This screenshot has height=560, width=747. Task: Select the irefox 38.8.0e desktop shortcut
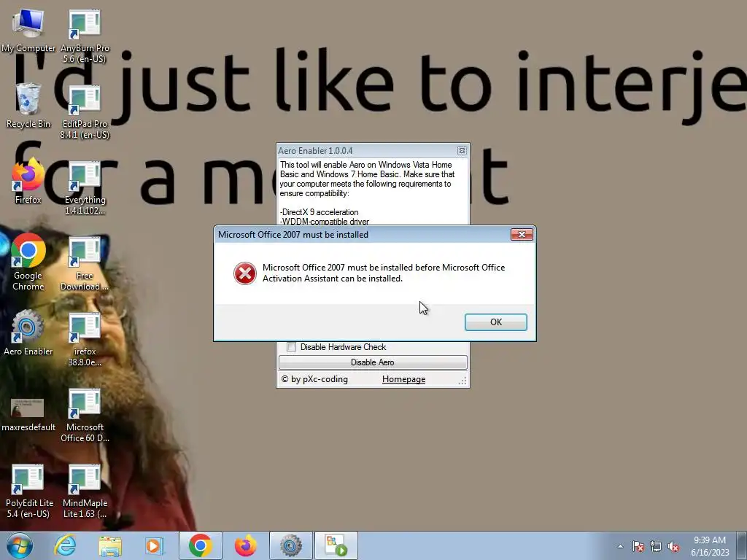click(85, 339)
